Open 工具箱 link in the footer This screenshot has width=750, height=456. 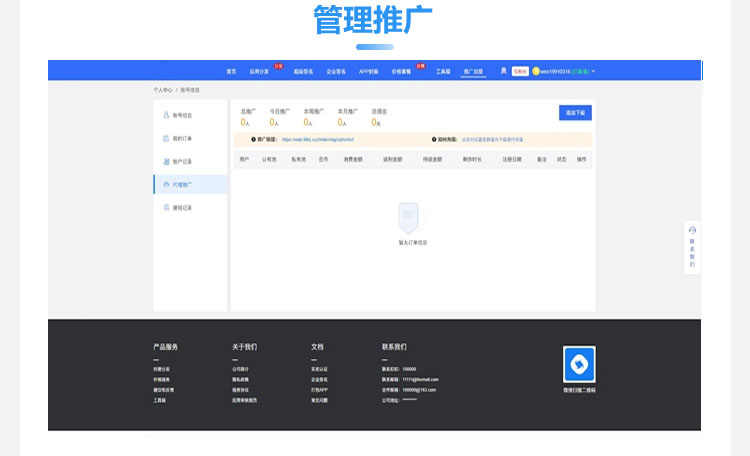[x=159, y=400]
